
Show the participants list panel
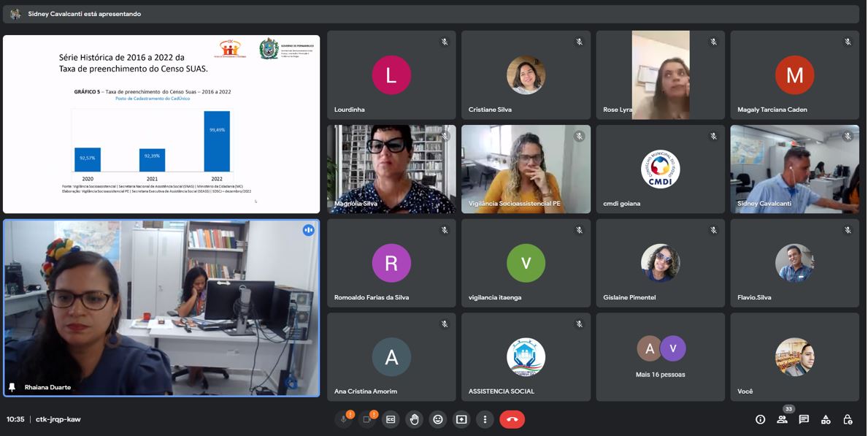pos(782,419)
